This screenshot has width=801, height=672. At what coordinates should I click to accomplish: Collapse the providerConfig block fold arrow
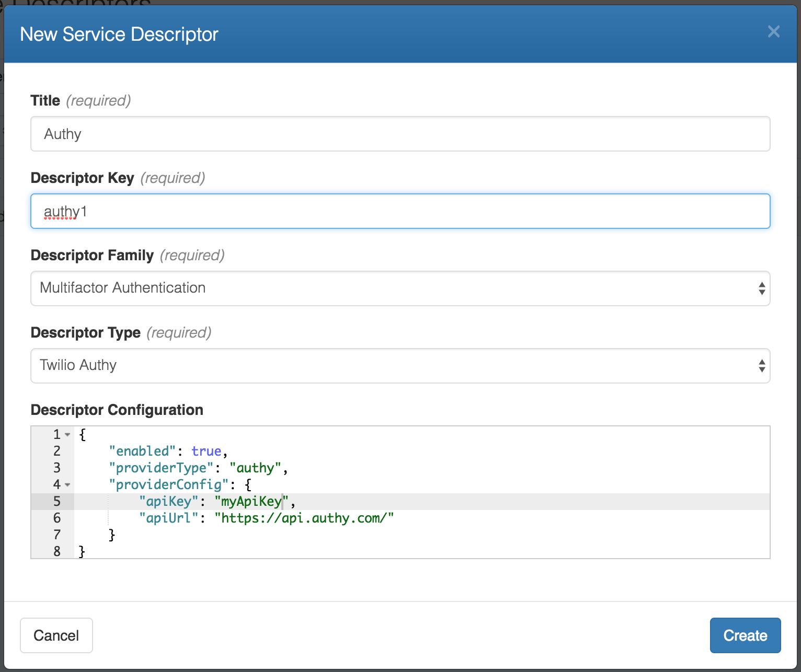[67, 485]
